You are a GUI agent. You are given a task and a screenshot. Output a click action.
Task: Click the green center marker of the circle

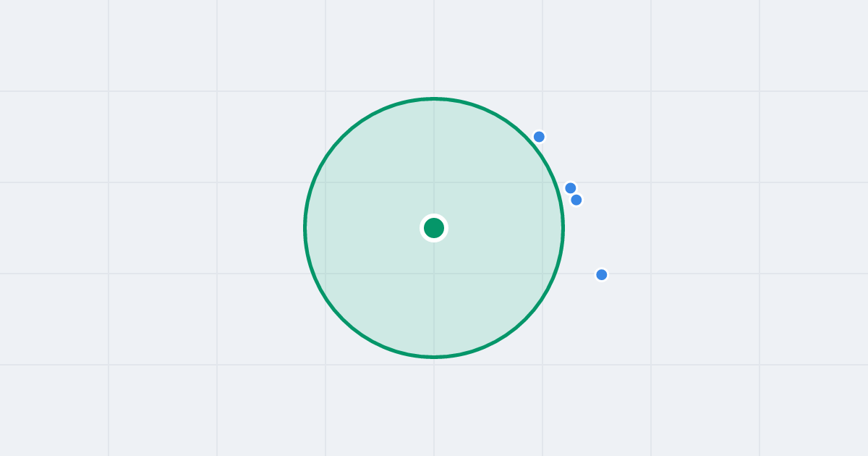[x=434, y=228]
